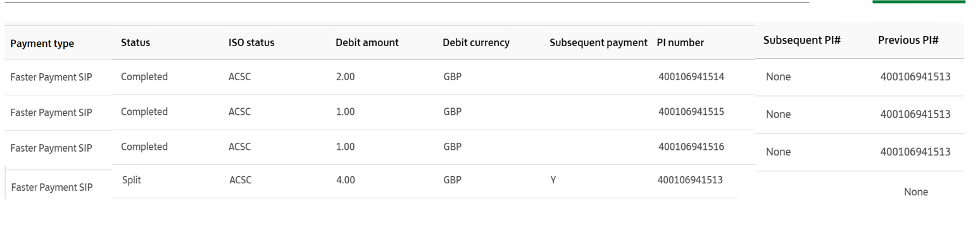The height and width of the screenshot is (230, 980).
Task: Select the 2.00 debit amount cell
Action: (x=345, y=77)
